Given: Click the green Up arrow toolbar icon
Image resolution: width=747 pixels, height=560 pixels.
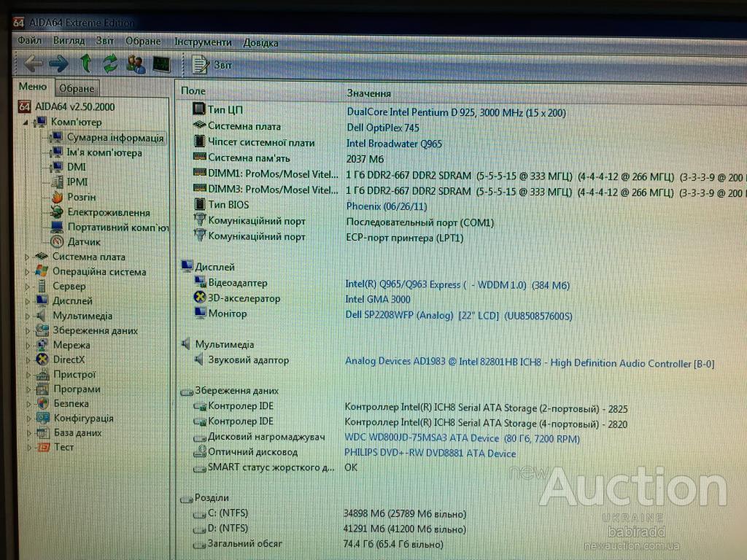Looking at the screenshot, I should pyautogui.click(x=86, y=64).
